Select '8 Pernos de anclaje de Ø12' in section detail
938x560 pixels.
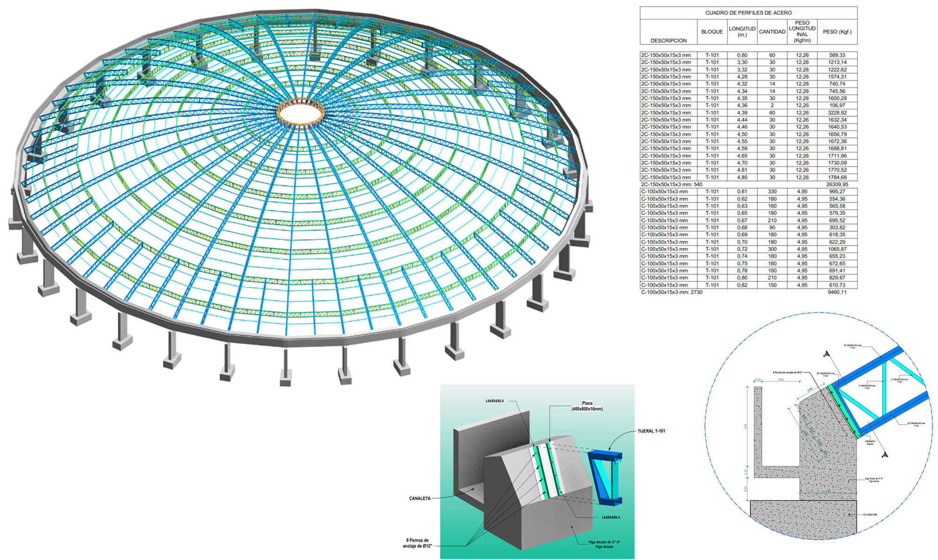pos(787,373)
